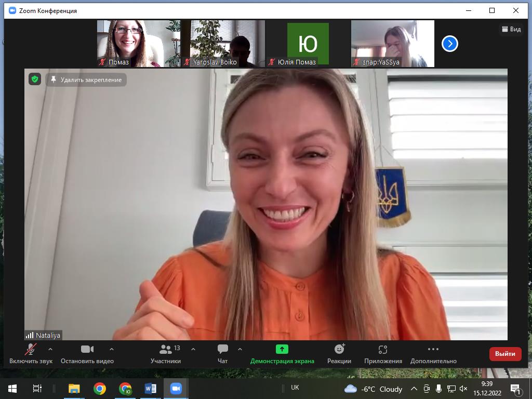This screenshot has width=532, height=399.
Task: Open muted volume tray icon
Action: tap(463, 389)
